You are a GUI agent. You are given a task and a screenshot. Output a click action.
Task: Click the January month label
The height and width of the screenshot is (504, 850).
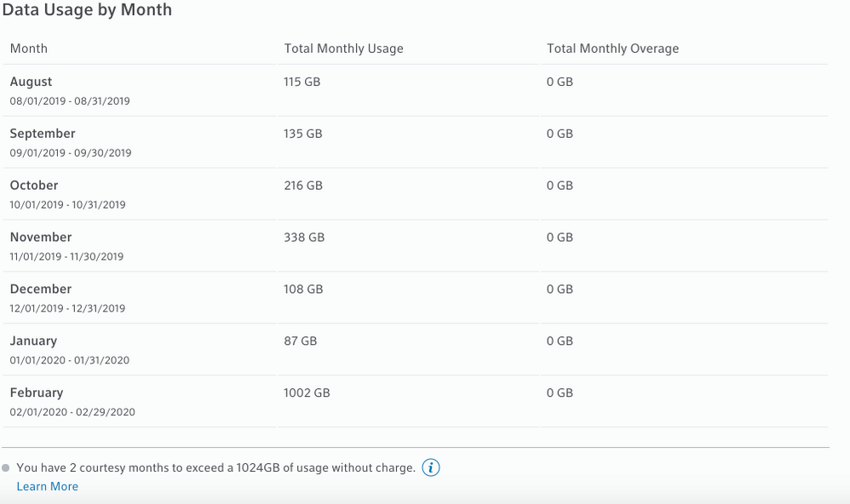[33, 341]
